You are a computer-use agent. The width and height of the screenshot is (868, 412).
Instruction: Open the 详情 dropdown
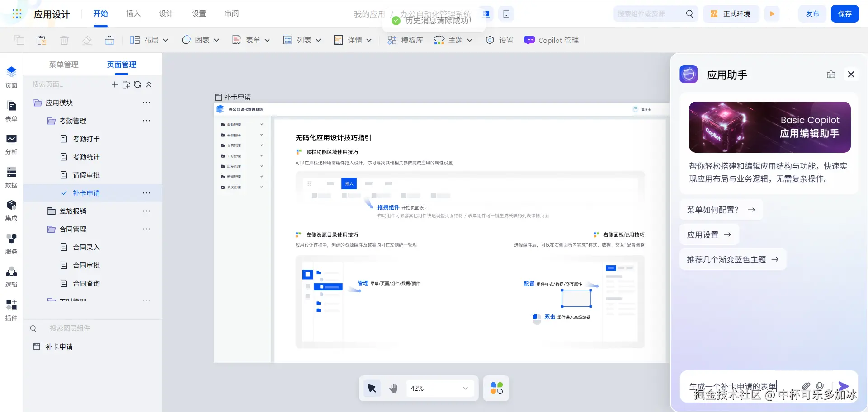click(353, 40)
